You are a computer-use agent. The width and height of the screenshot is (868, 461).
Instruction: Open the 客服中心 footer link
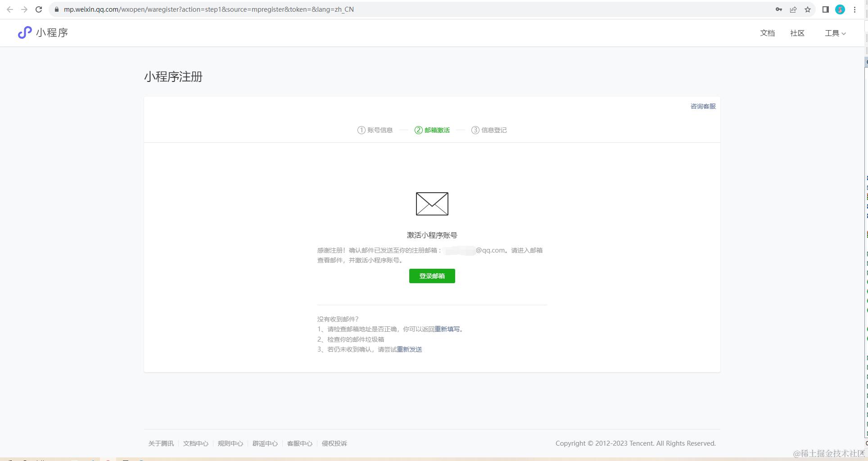300,443
